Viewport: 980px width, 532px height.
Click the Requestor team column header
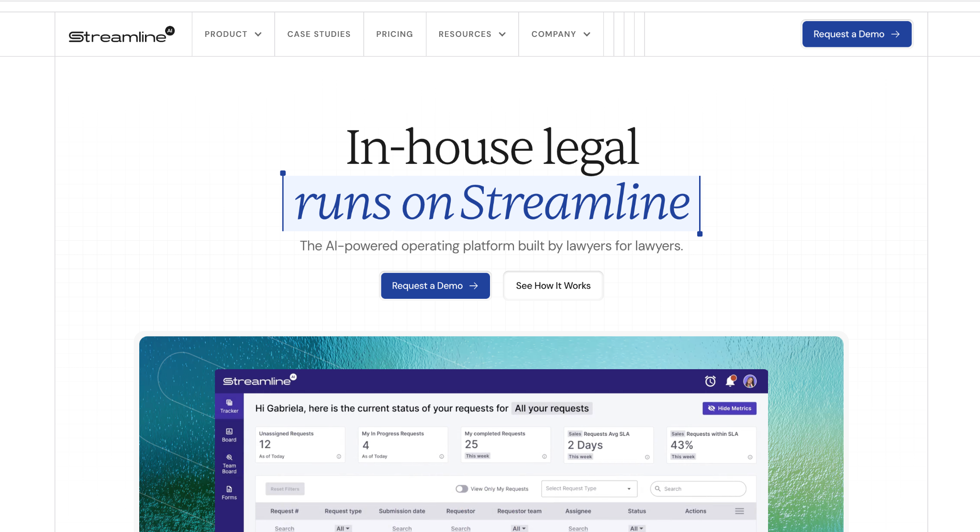click(x=519, y=511)
